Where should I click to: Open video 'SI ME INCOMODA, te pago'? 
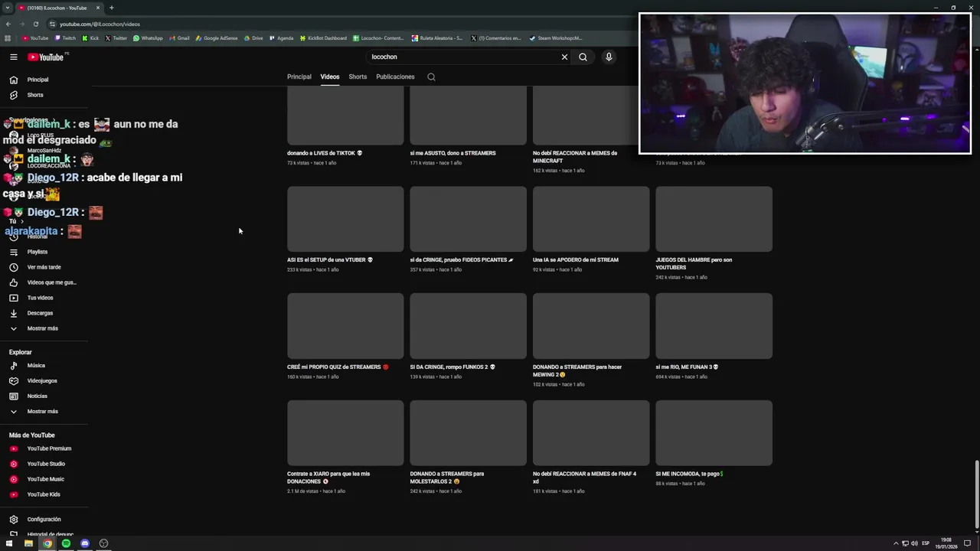click(x=689, y=474)
